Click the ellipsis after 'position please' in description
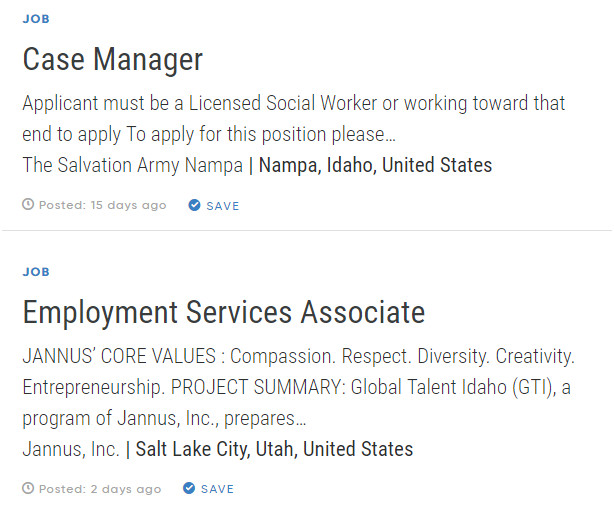Image resolution: width=614 pixels, height=510 pixels. click(389, 134)
